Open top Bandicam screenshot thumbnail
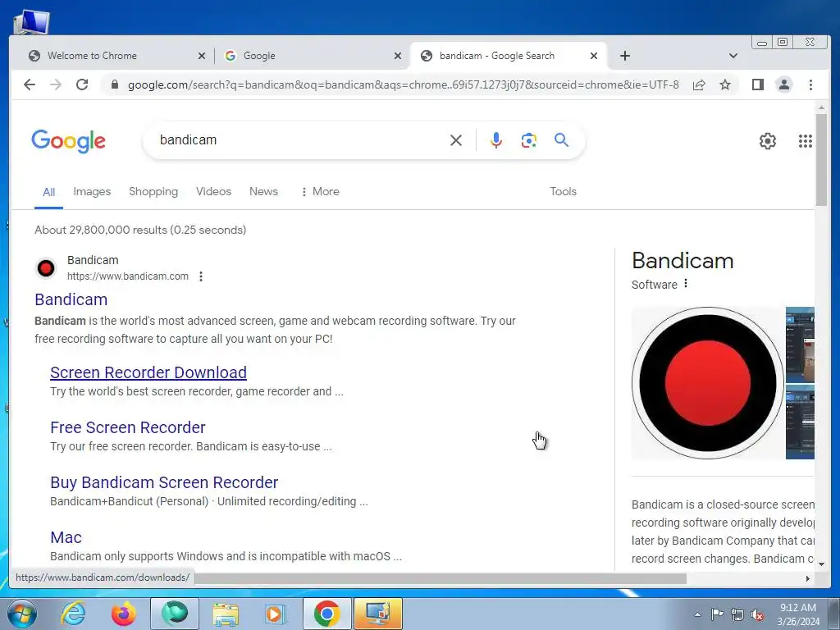 (x=800, y=345)
